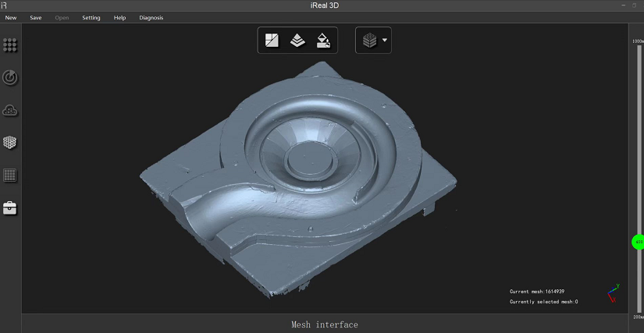Click the dot-grid markers icon in sidebar
Screen dimensions: 644x333
[10, 45]
